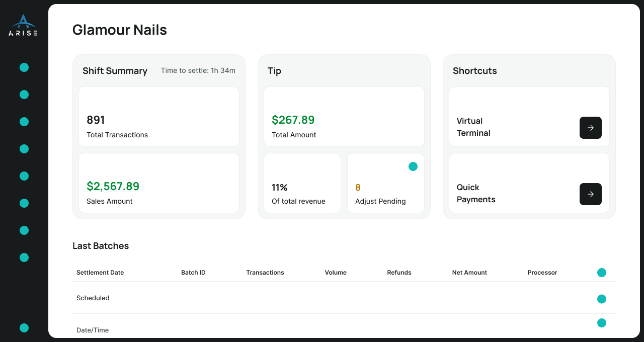Screen dimensions: 644x342
Task: Click the lone bottom sidebar icon
Action: [24, 328]
